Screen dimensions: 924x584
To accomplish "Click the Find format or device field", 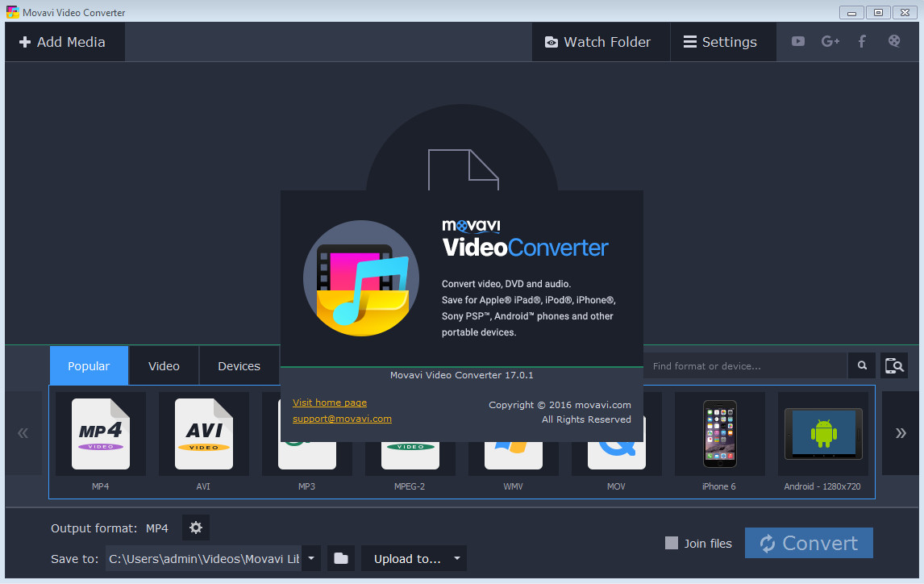I will [x=746, y=366].
